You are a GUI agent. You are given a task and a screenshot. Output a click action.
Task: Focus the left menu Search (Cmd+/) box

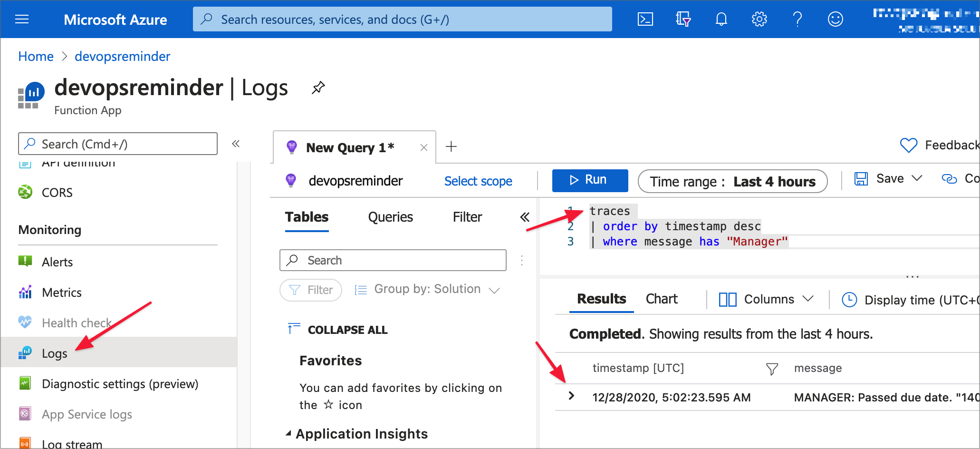pyautogui.click(x=117, y=144)
